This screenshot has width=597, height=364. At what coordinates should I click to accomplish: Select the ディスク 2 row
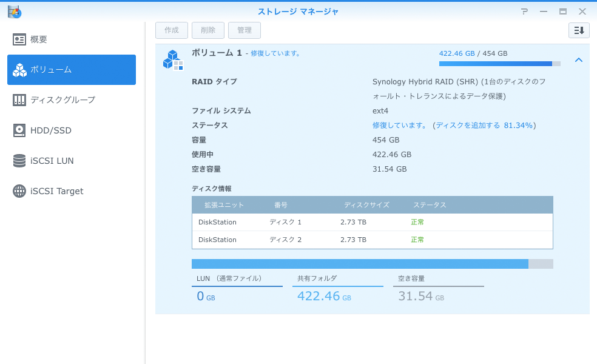click(x=373, y=240)
